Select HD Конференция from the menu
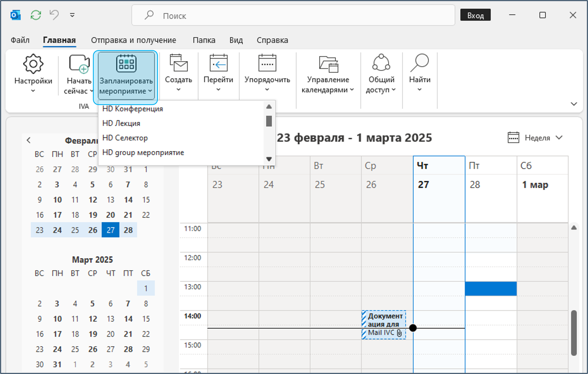This screenshot has width=588, height=374. tap(133, 109)
